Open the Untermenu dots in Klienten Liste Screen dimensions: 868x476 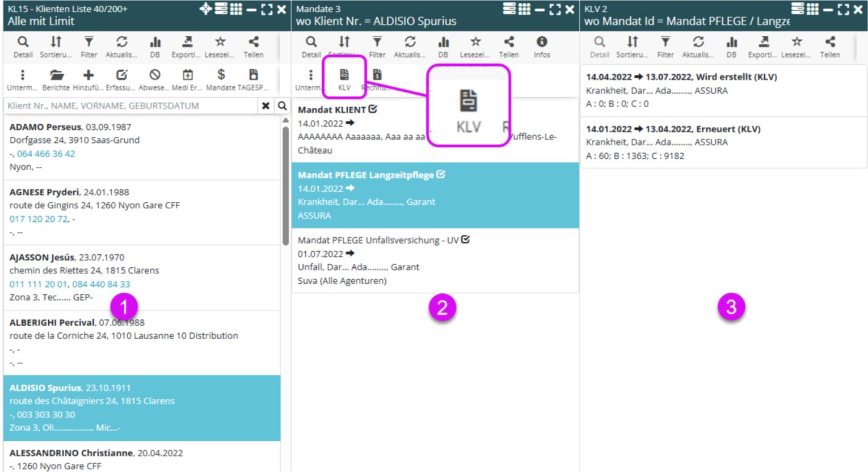click(22, 79)
